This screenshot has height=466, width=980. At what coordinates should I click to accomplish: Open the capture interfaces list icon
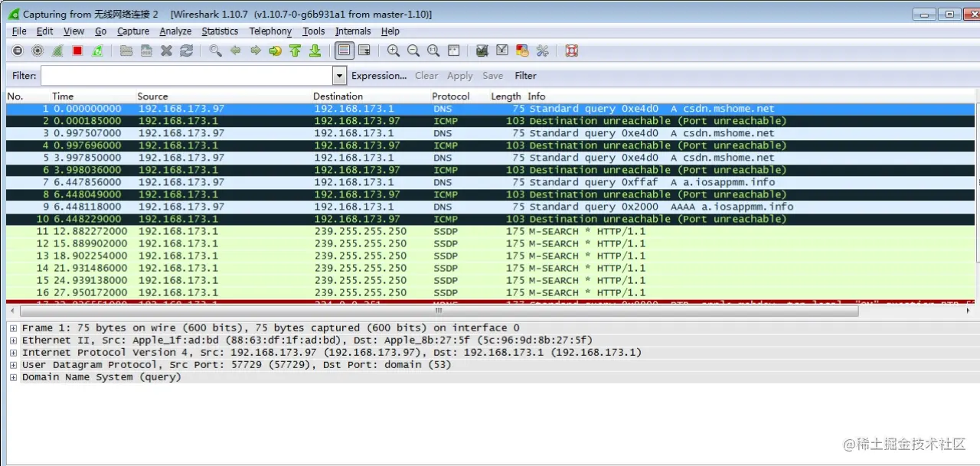(18, 51)
